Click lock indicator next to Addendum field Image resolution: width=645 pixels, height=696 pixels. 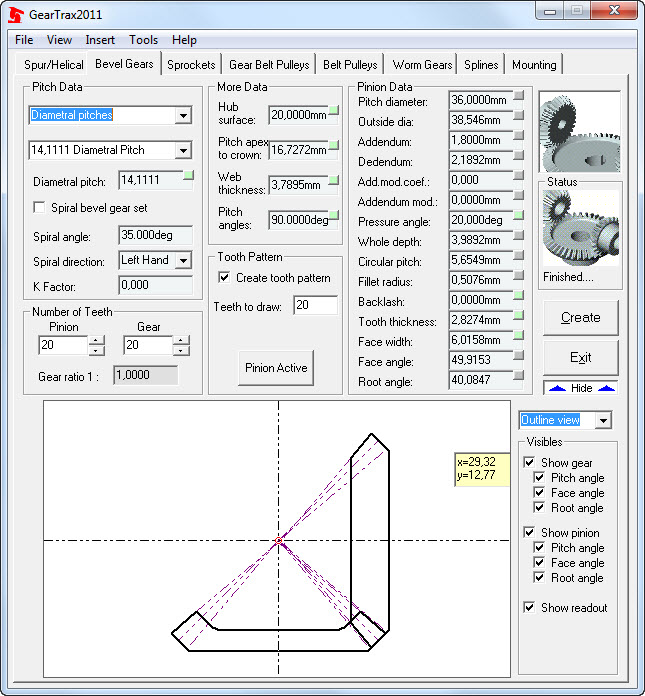pos(518,136)
